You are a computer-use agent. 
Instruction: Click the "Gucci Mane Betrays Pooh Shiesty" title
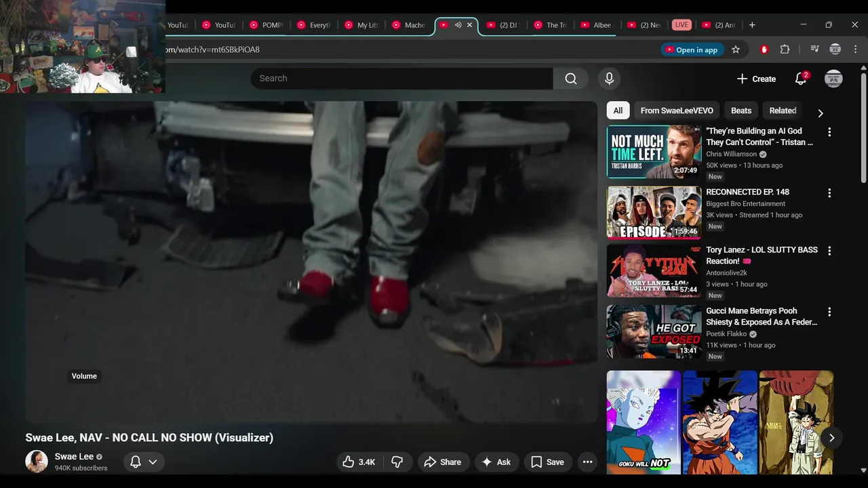click(762, 317)
